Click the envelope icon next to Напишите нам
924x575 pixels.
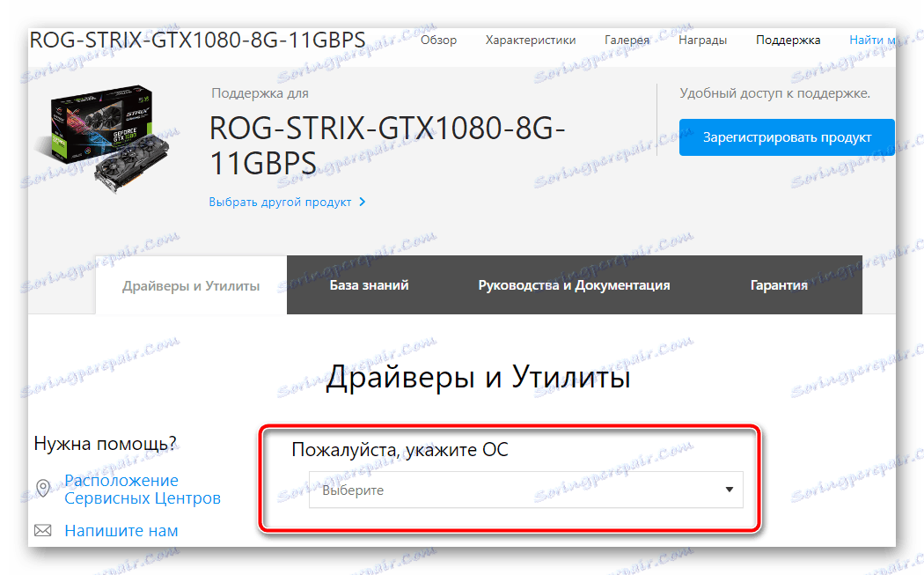click(x=43, y=530)
